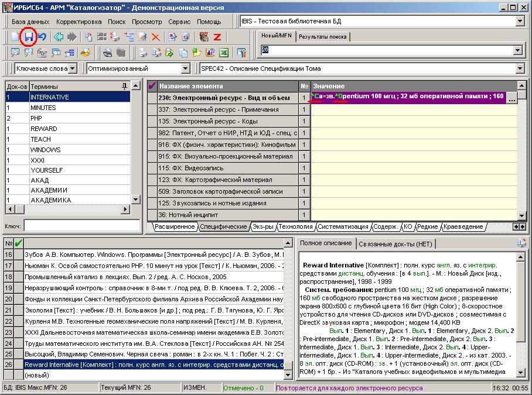Delete the record using the red X icon

(156, 37)
